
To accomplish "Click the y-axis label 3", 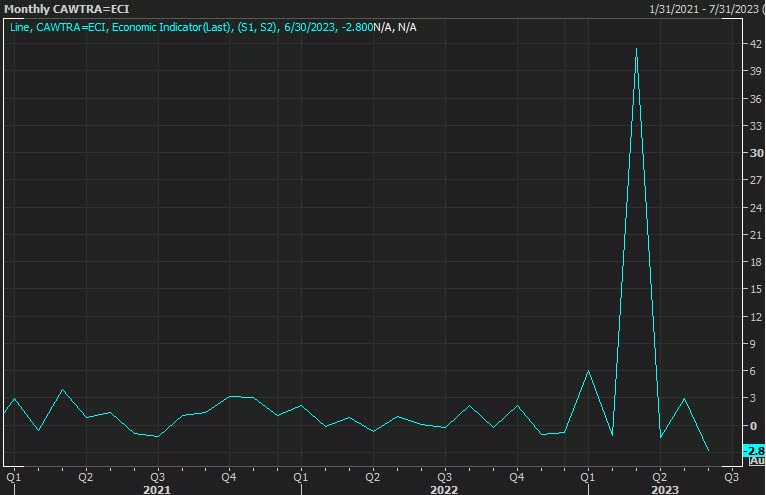I will (x=753, y=398).
